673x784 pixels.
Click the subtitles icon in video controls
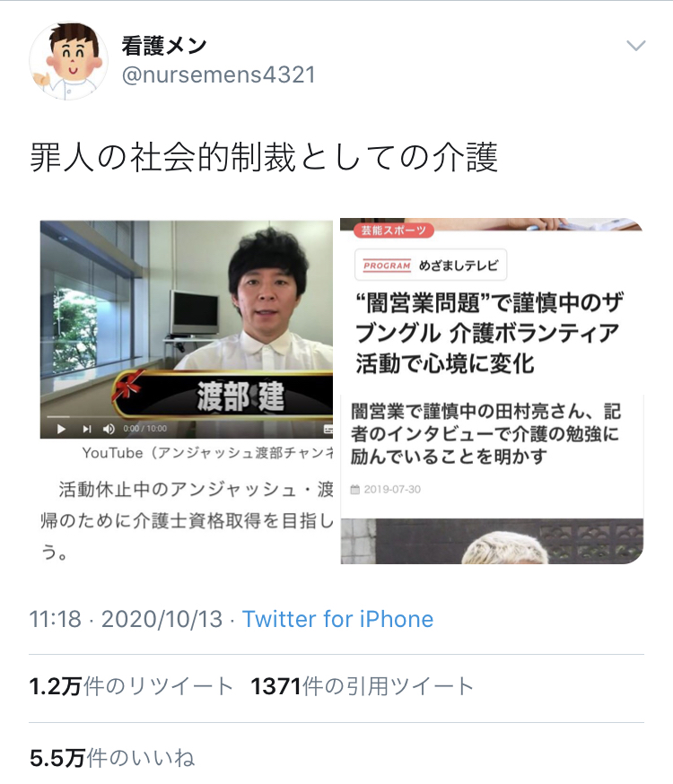[328, 429]
